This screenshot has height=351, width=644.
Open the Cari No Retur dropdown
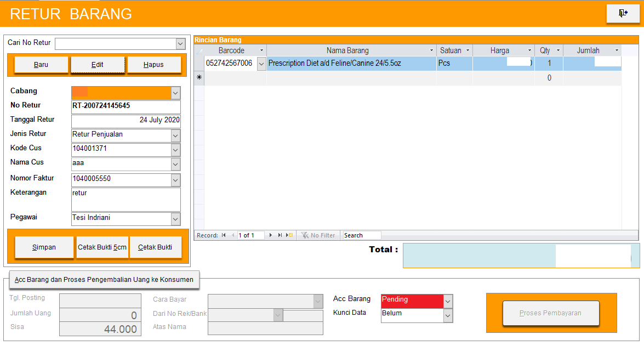[180, 44]
